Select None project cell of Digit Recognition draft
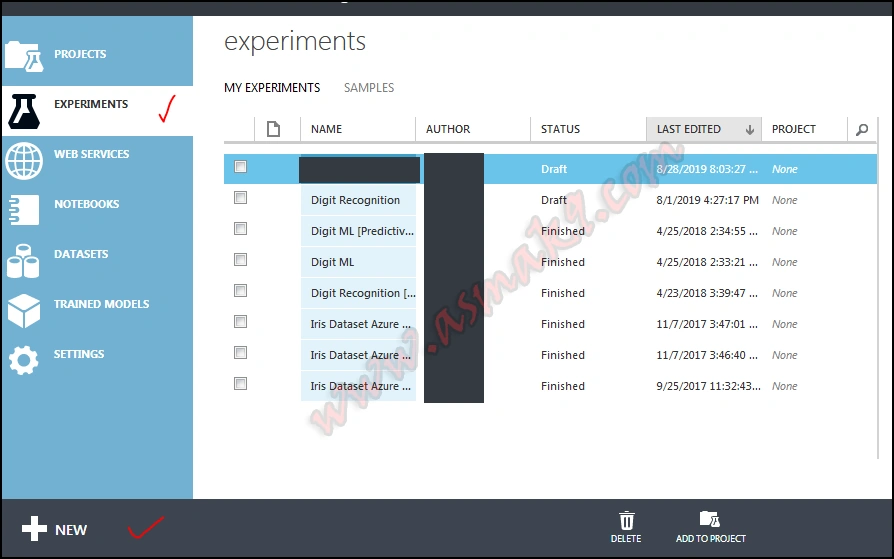894x559 pixels. (x=785, y=200)
